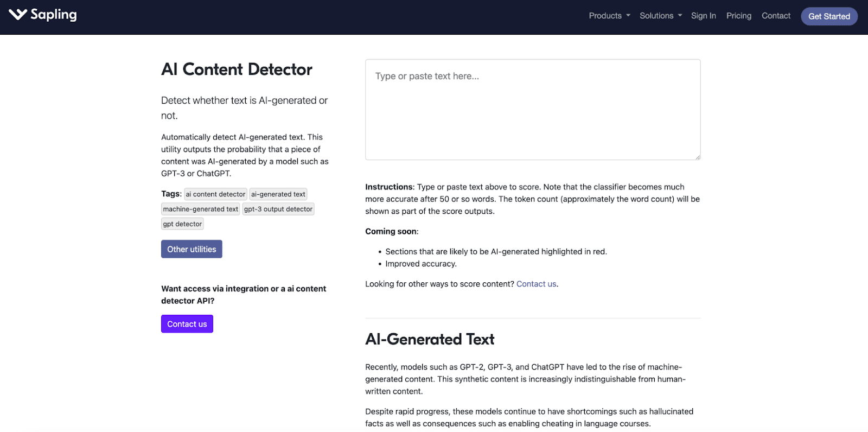Choose the 'machine-generated text' tag
Screen dimensions: 868x432
click(200, 209)
